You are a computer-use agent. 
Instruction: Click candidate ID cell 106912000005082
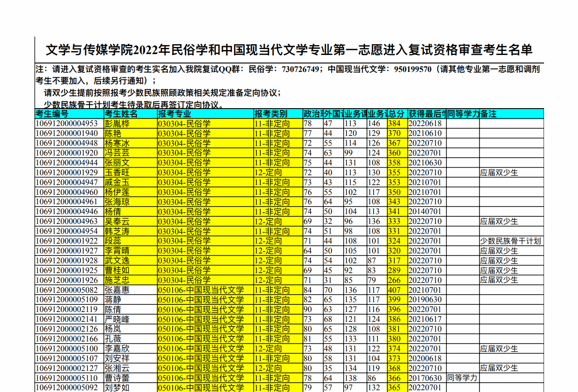point(69,290)
